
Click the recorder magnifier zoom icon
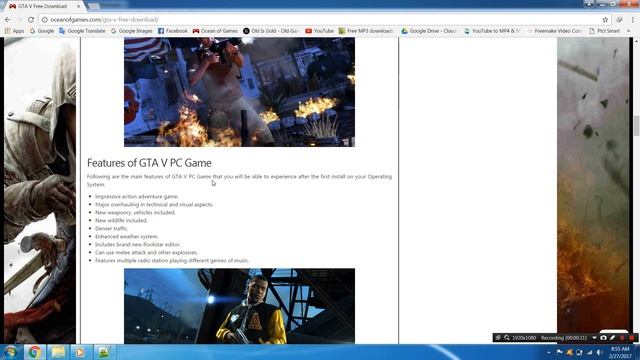tap(507, 338)
